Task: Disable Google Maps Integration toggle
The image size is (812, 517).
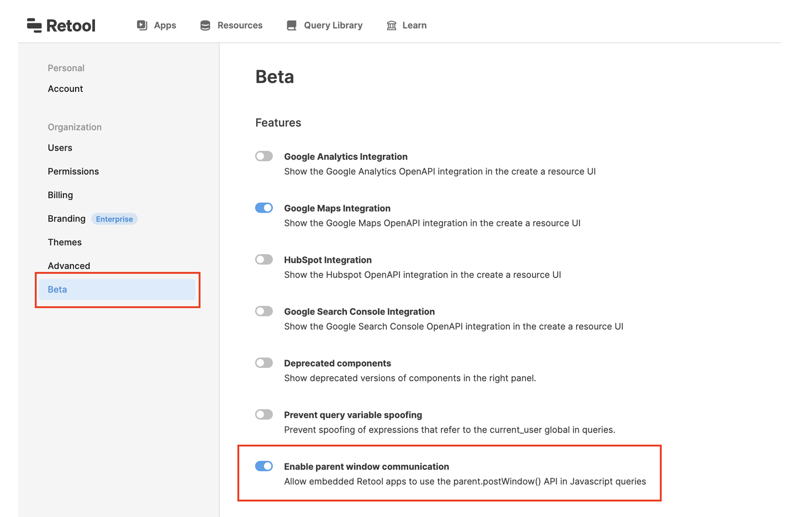Action: point(264,208)
